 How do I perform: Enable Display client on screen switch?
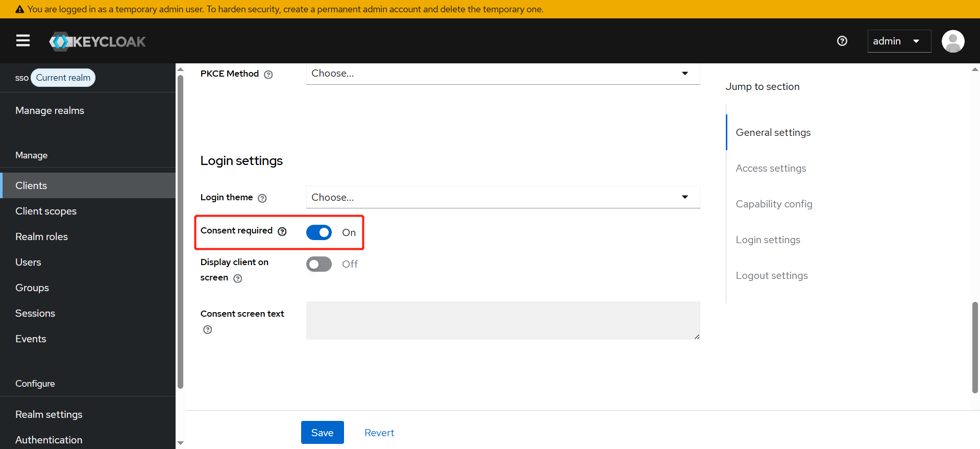(319, 264)
